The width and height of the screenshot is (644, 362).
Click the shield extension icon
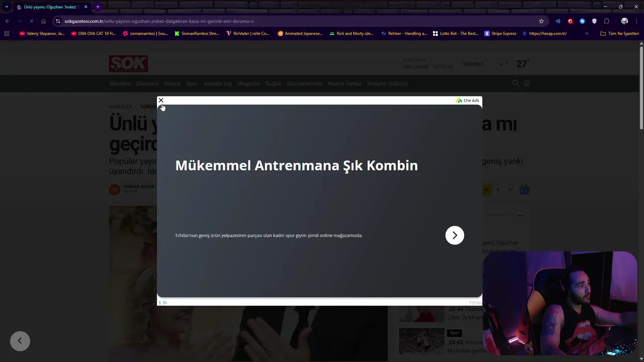[594, 21]
